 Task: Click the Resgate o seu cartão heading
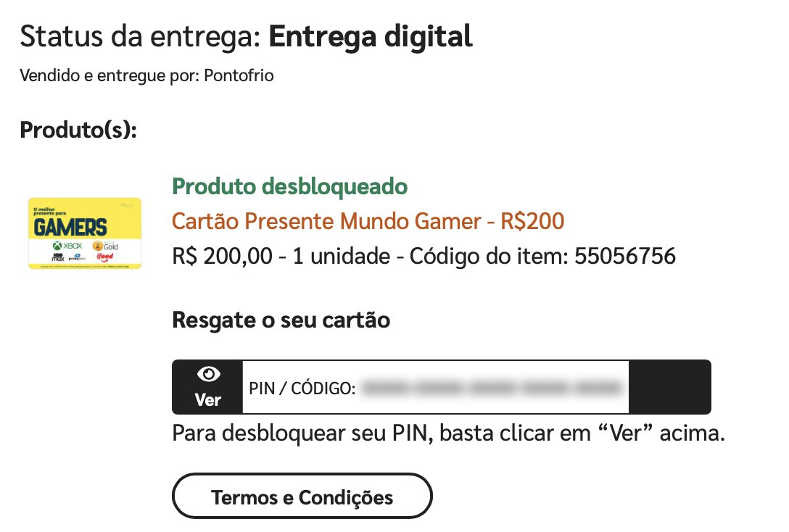tap(281, 320)
